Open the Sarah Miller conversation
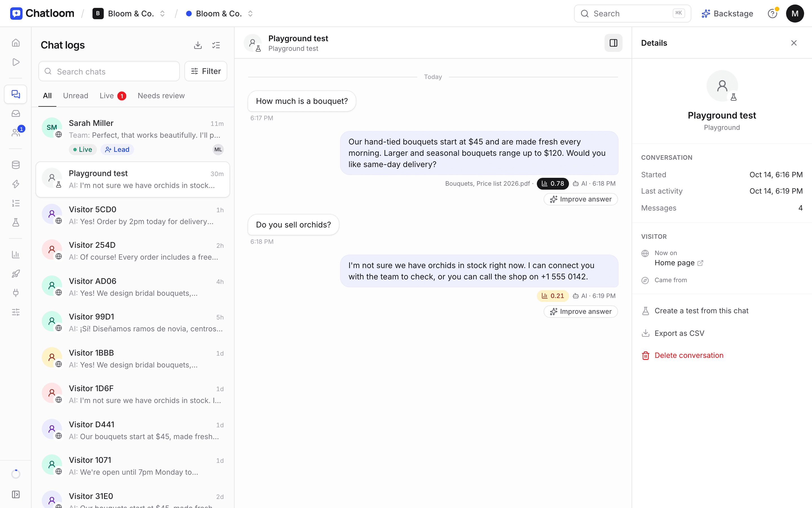This screenshot has height=508, width=812. pos(133,136)
